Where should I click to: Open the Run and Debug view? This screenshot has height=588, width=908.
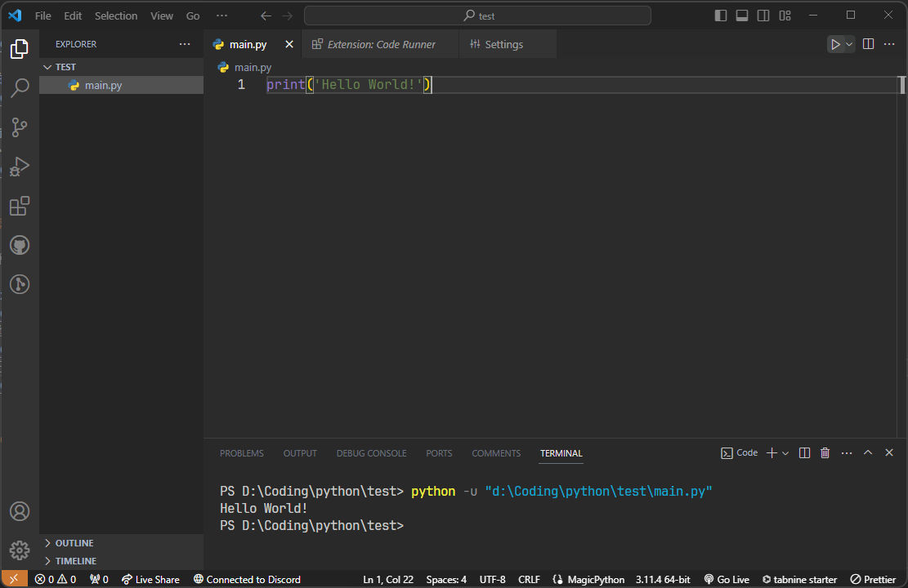click(x=20, y=167)
